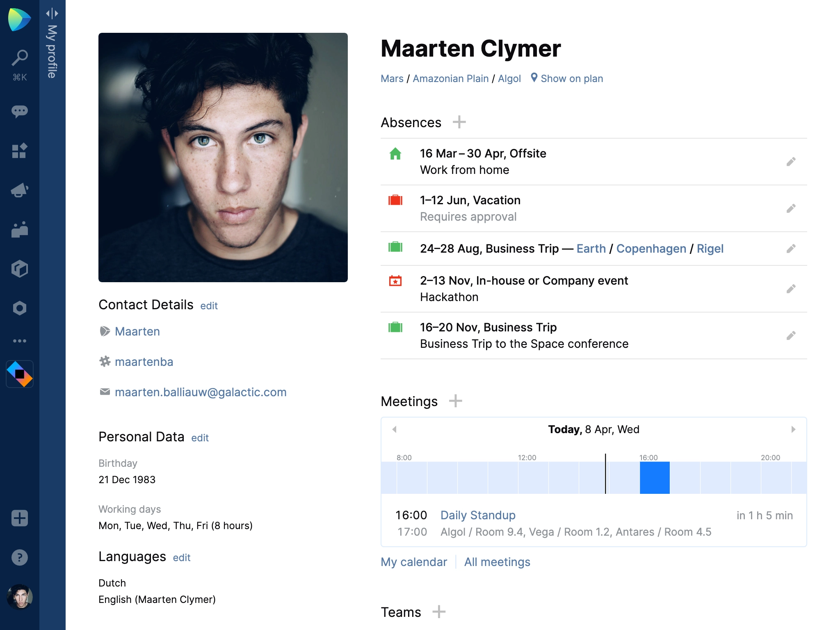Viewport: 840px width, 630px height.
Task: Click the Mars location link
Action: click(392, 78)
